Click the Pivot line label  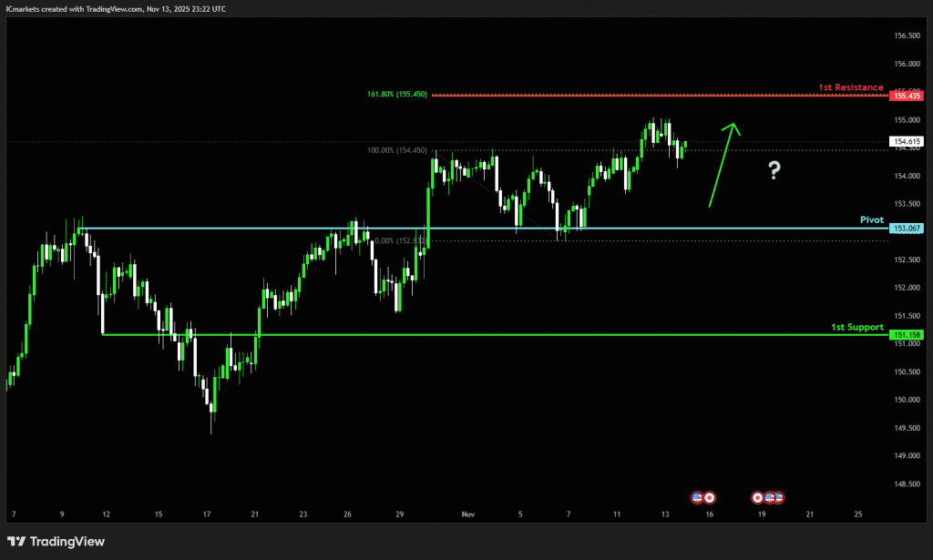click(x=871, y=220)
